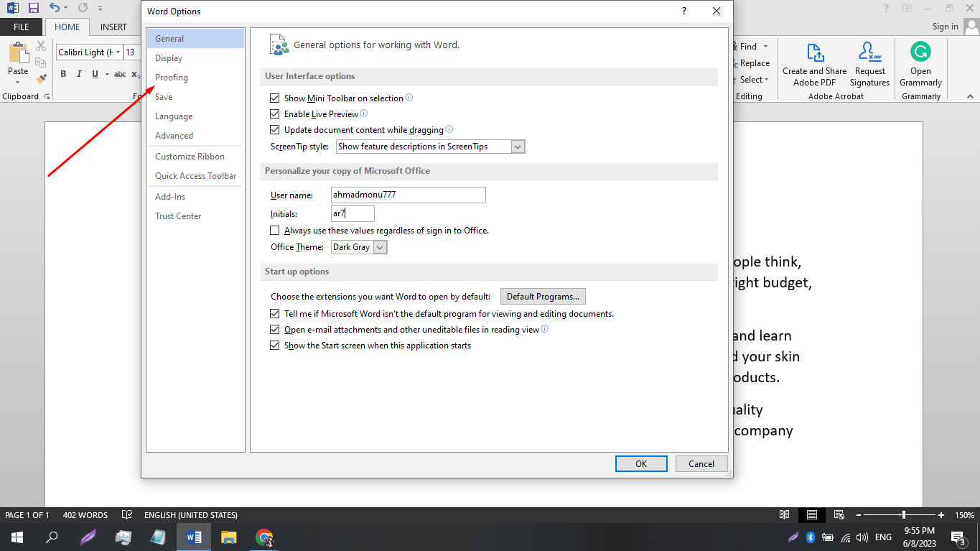Click the zoom out minus icon

click(x=857, y=515)
